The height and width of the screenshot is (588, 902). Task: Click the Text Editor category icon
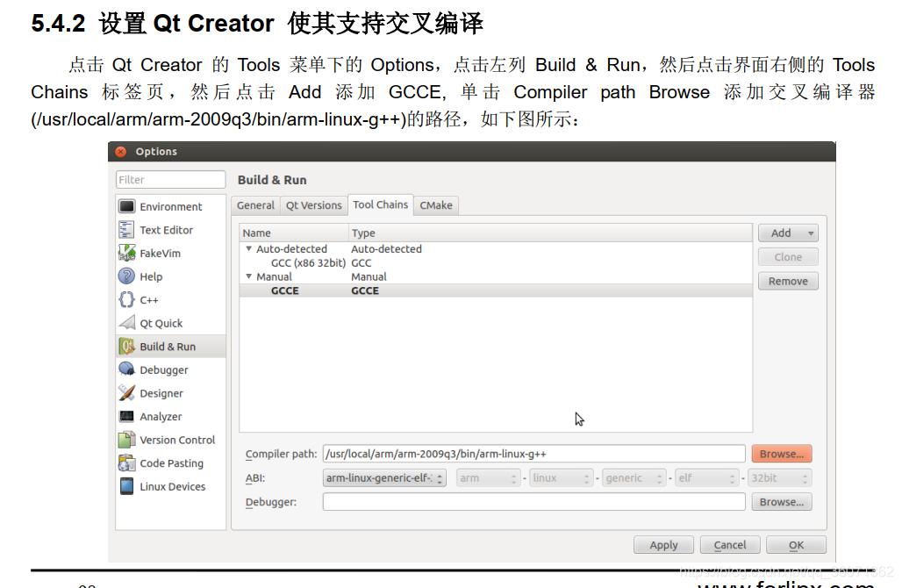click(x=126, y=230)
